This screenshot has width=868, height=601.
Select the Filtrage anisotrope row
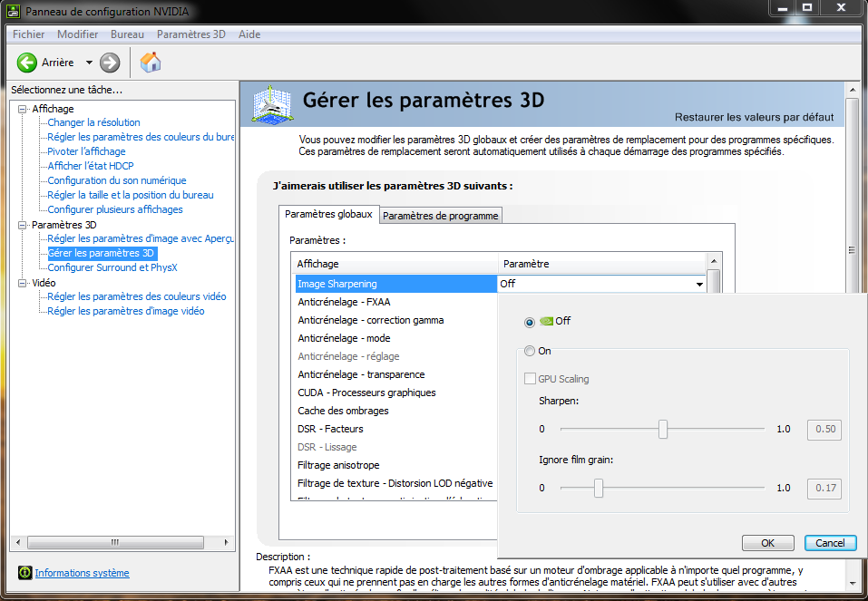(395, 465)
